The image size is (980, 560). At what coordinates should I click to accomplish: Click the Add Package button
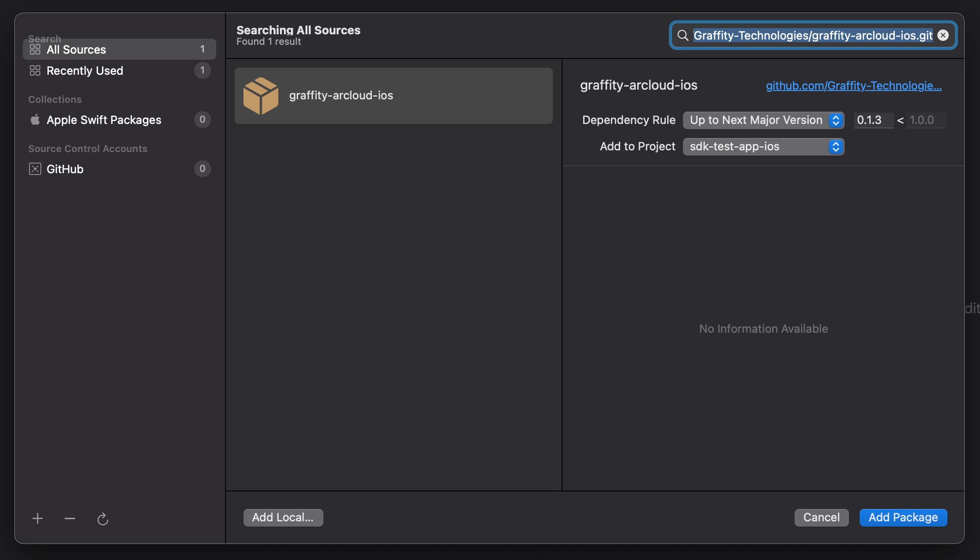click(903, 517)
